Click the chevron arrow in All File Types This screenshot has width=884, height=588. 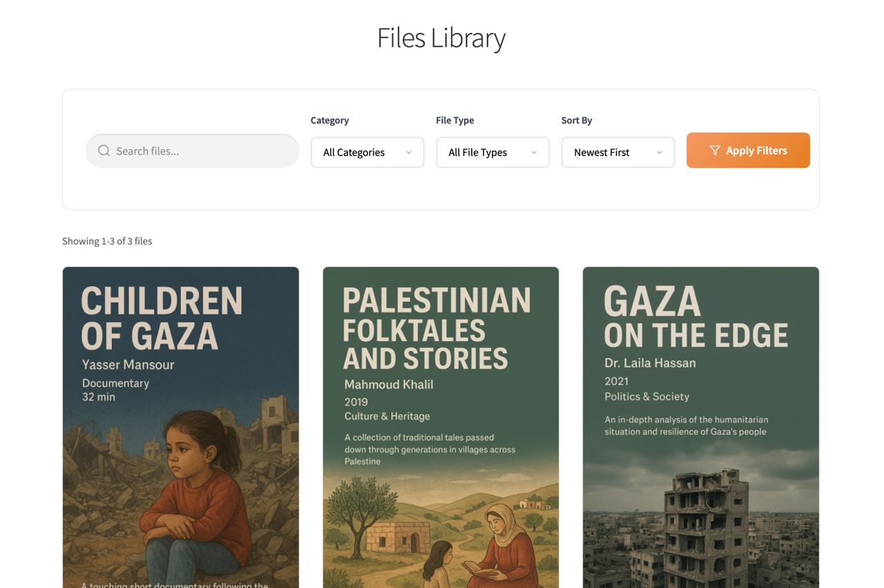(534, 153)
